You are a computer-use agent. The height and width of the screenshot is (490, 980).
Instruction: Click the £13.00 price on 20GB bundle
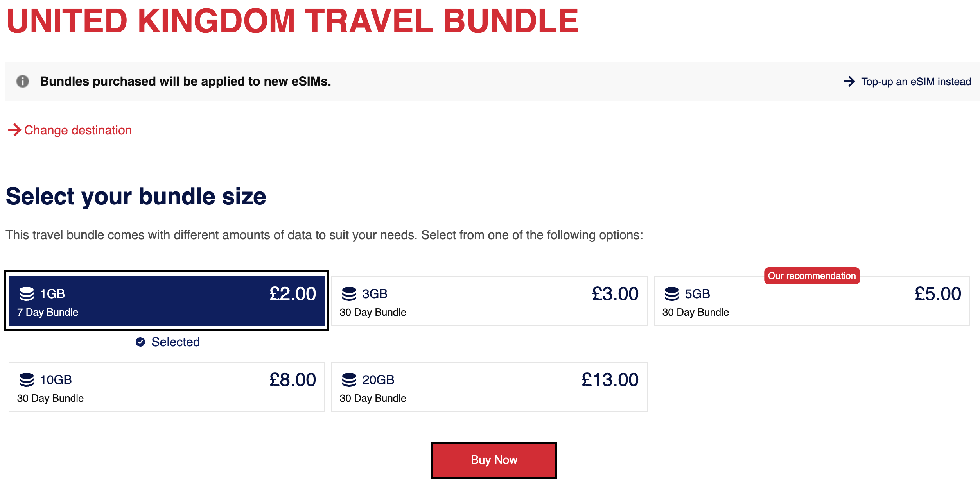610,380
